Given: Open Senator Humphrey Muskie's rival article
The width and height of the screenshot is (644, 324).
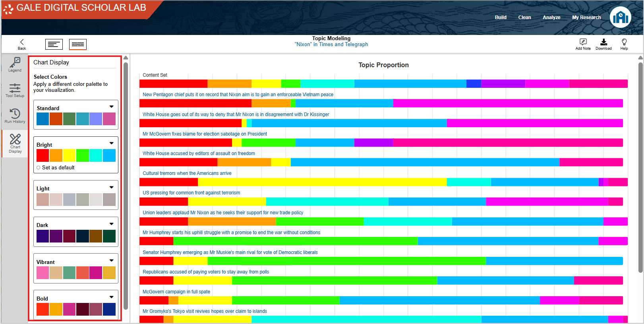Looking at the screenshot, I should pos(230,252).
